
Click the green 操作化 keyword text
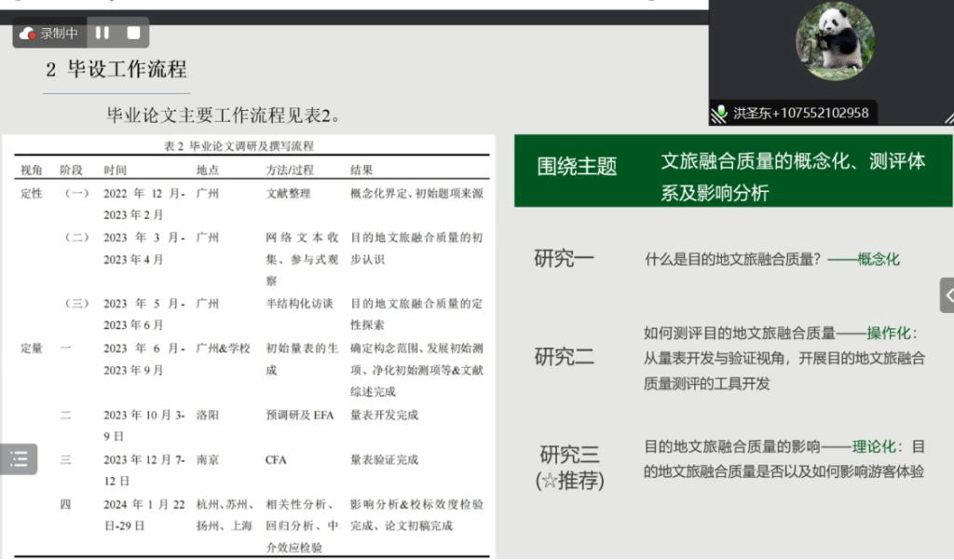[889, 334]
